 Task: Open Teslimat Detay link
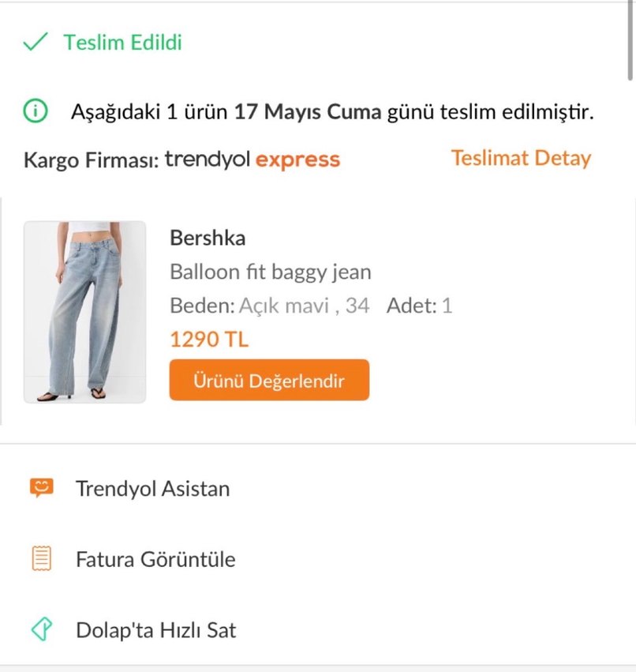tap(521, 158)
